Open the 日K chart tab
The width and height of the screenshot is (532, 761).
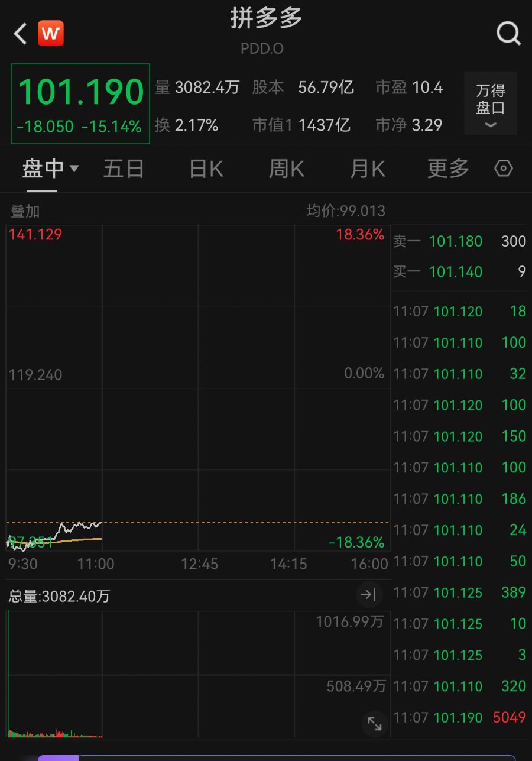(206, 169)
